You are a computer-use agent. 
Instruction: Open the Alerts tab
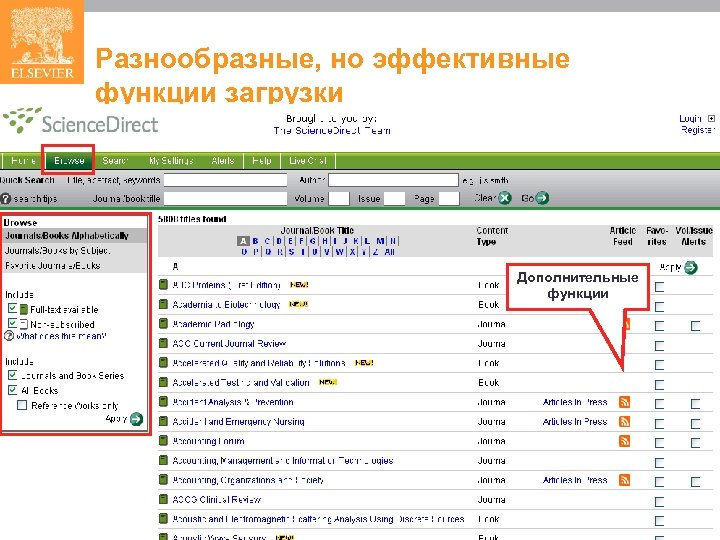(223, 161)
